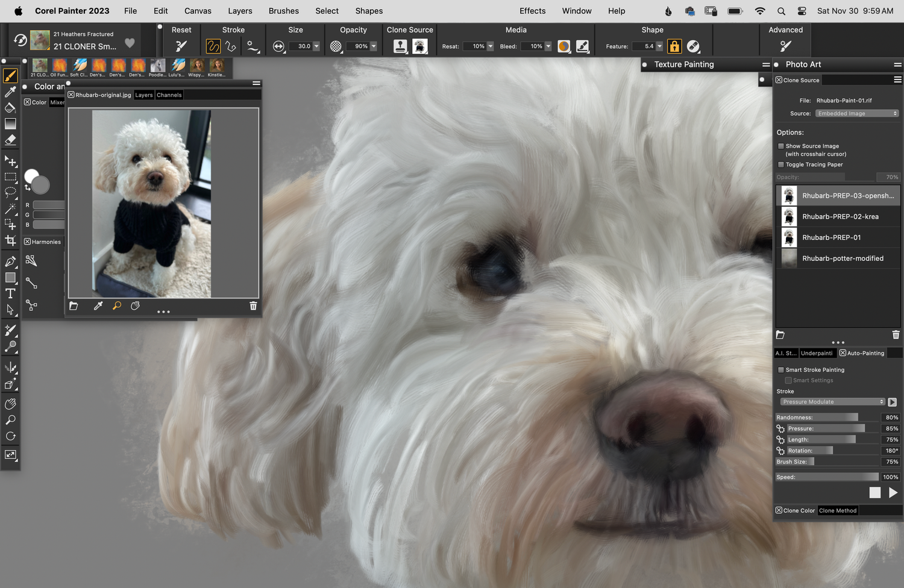Select the Magnifier tool in the toolbox

pyautogui.click(x=10, y=420)
